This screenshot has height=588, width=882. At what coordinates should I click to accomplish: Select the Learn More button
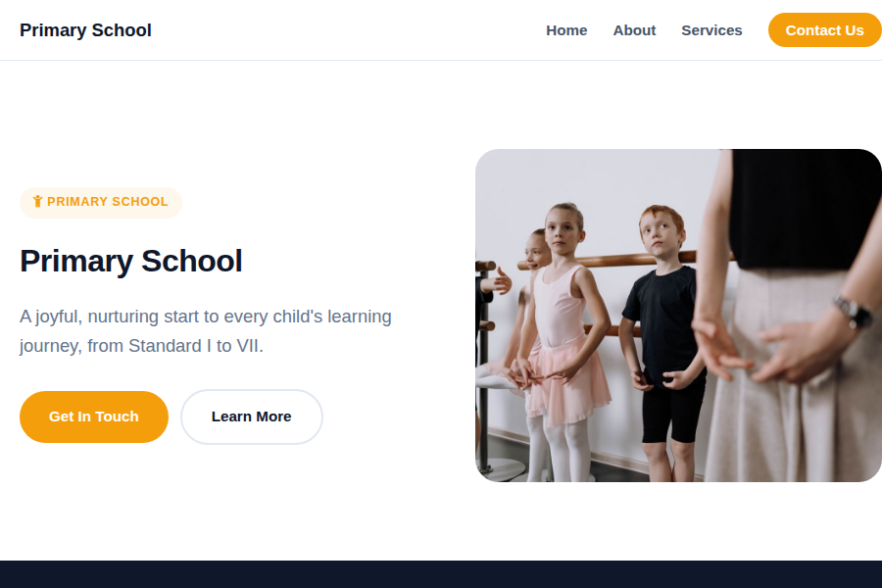click(252, 416)
